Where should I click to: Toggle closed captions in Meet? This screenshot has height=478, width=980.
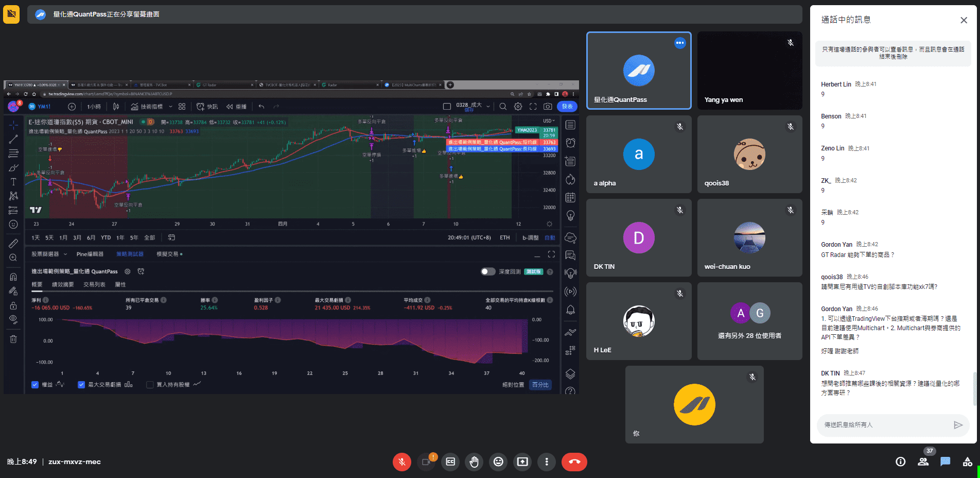pyautogui.click(x=450, y=462)
